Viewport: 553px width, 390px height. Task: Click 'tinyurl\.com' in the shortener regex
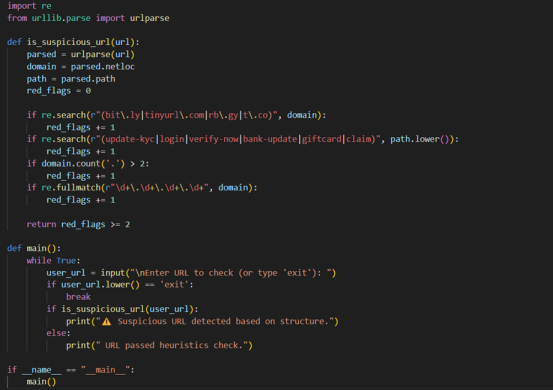(174, 115)
